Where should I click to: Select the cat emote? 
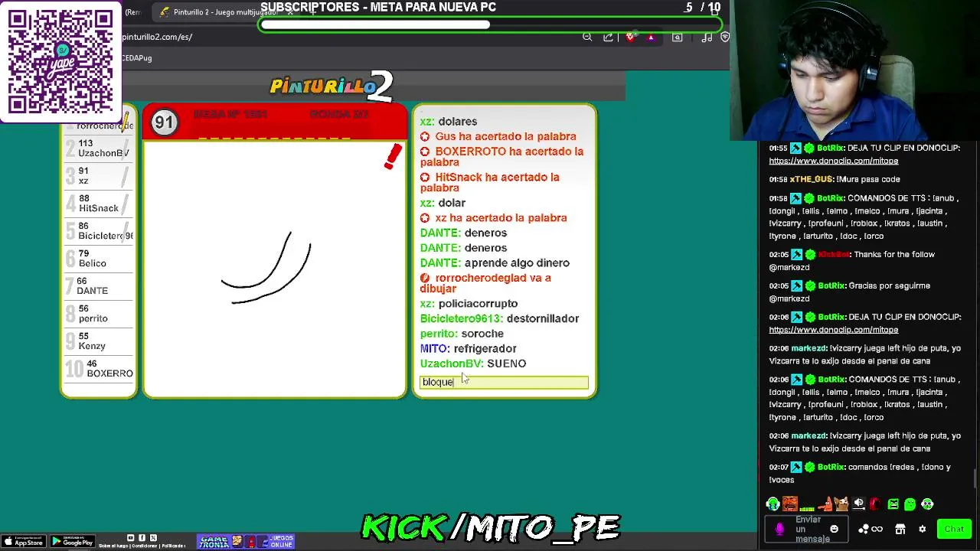tap(842, 504)
